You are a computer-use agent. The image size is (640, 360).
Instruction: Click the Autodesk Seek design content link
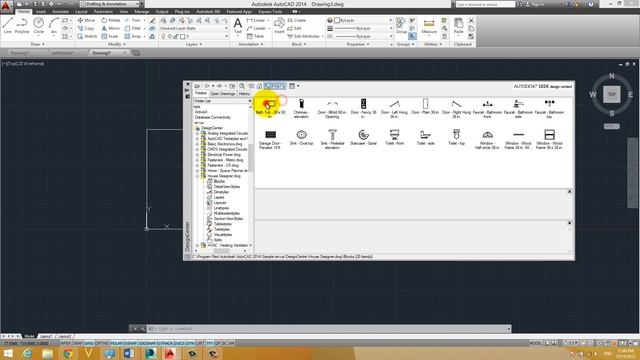542,87
